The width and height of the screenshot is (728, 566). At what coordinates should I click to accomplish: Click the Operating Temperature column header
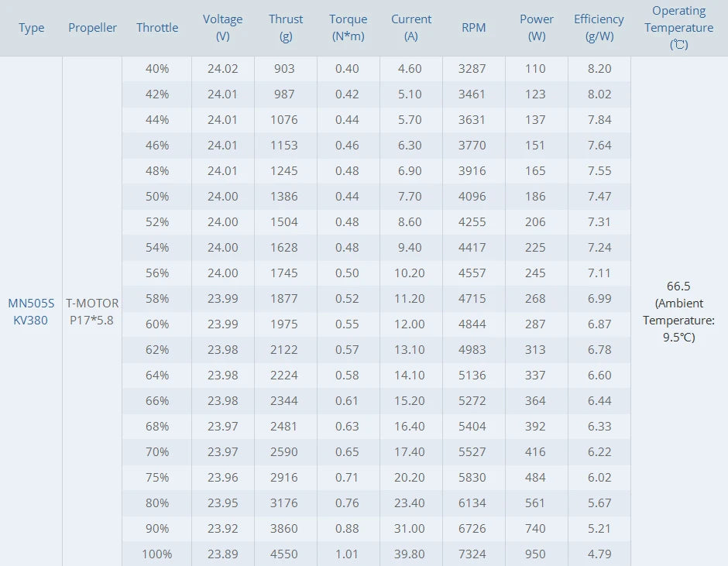679,28
